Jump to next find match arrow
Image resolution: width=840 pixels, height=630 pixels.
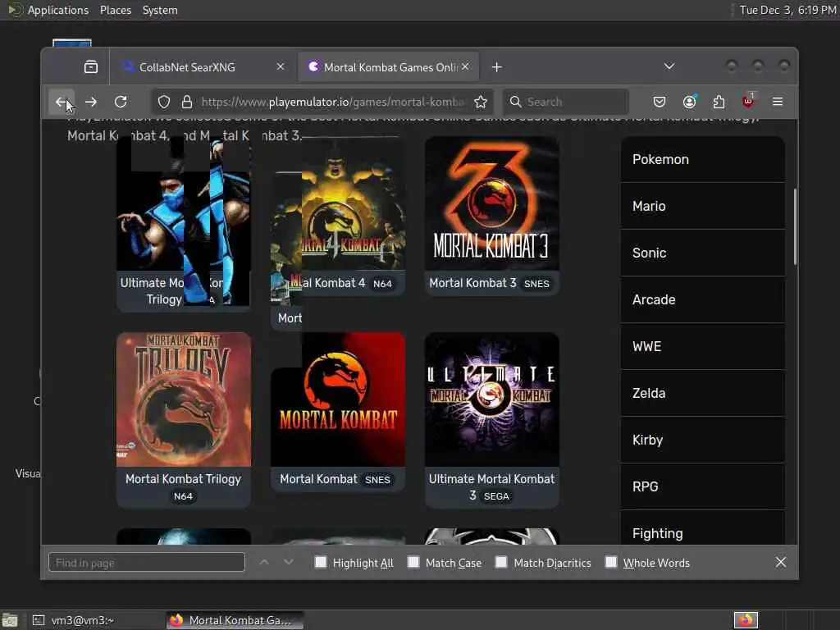[x=288, y=562]
